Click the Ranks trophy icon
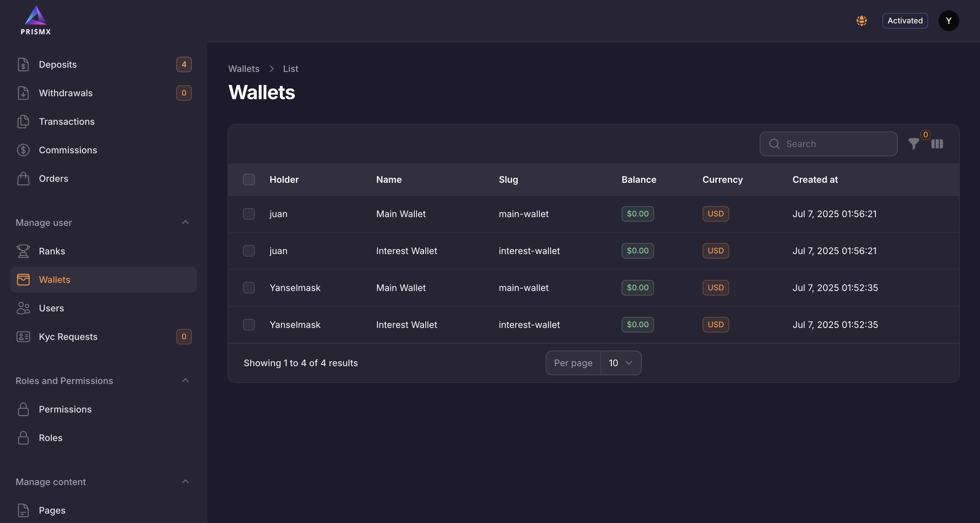 pos(23,251)
